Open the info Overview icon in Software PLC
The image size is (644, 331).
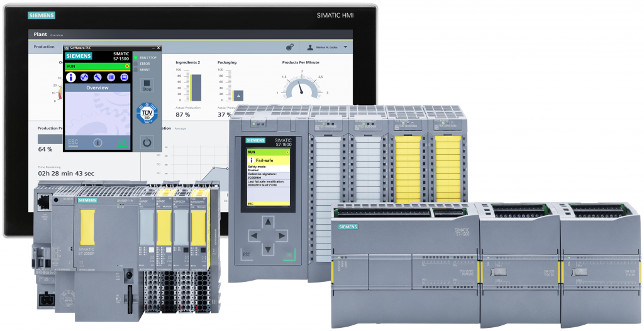pyautogui.click(x=71, y=77)
